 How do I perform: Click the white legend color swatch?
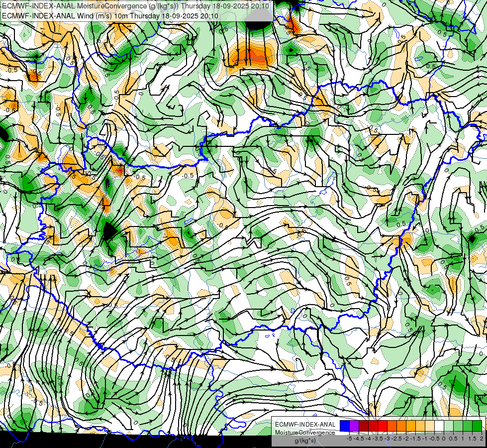click(439, 426)
